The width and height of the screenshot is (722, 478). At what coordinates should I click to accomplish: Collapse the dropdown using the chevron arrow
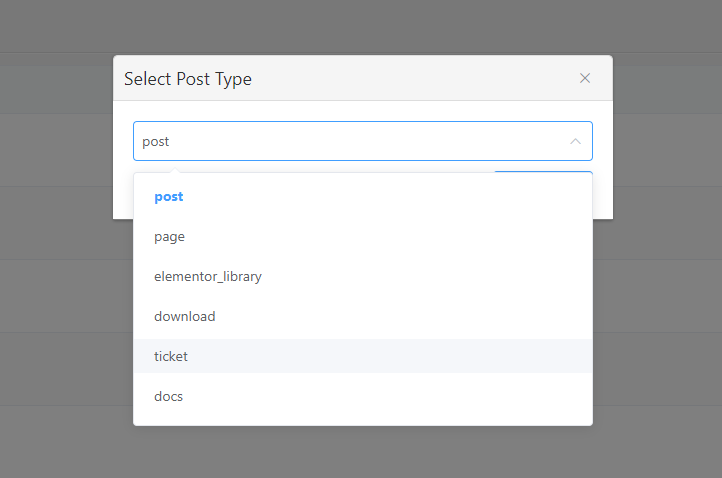tap(575, 142)
